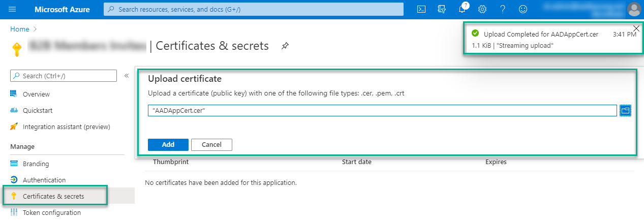The height and width of the screenshot is (221, 644).
Task: Browse for certificate file with folder icon
Action: coord(625,110)
